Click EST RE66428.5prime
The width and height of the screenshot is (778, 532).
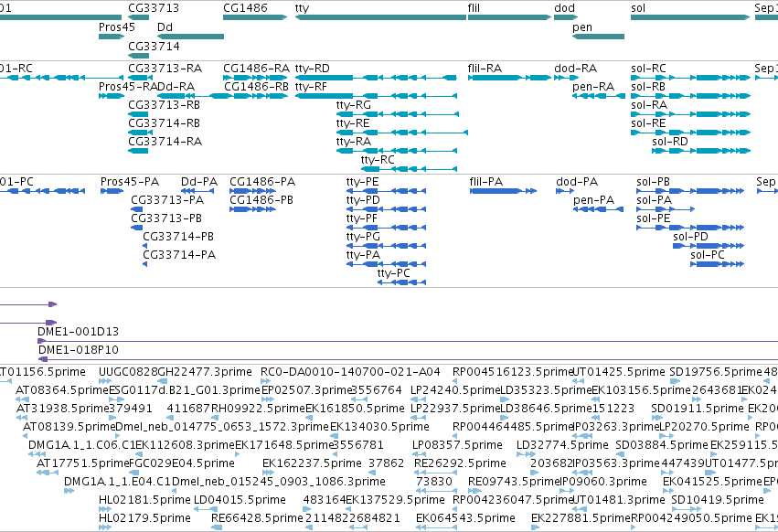pos(257,518)
